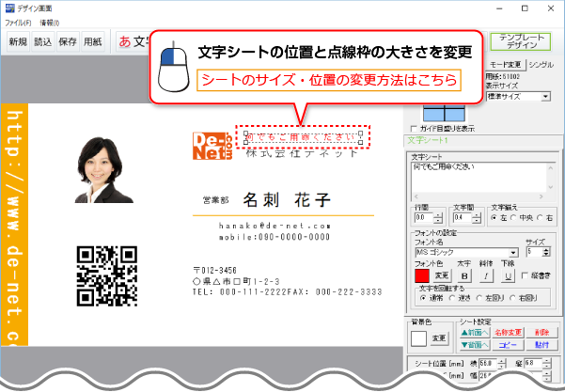Click the シート位置 縦 spinner arrows
Image resolution: width=565 pixels, height=392 pixels.
click(547, 363)
